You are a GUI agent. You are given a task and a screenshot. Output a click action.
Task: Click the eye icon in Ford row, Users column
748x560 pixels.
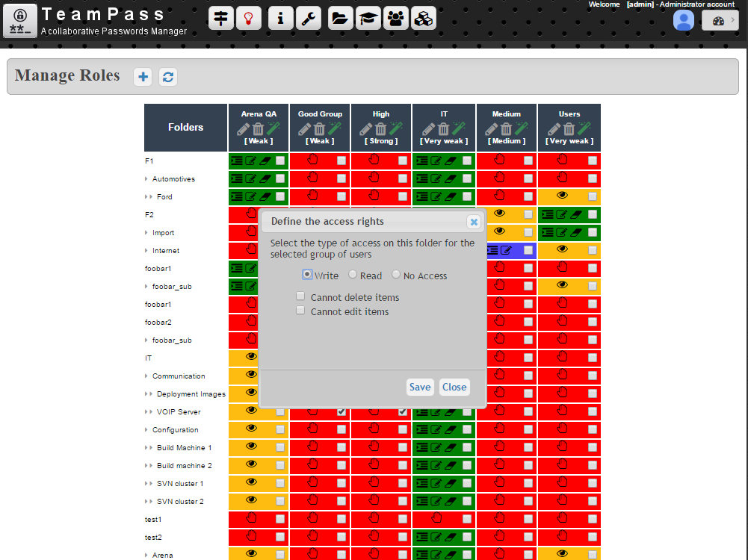[x=563, y=195]
